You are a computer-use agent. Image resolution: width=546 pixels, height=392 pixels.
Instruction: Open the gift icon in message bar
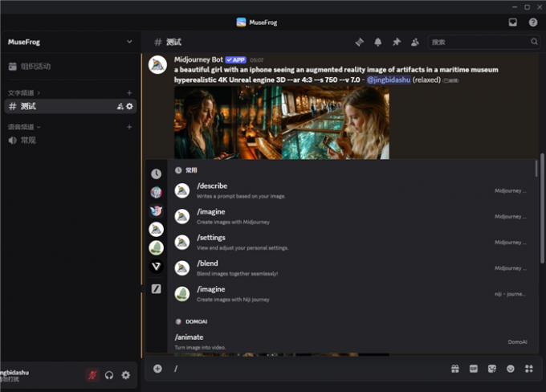coord(454,369)
